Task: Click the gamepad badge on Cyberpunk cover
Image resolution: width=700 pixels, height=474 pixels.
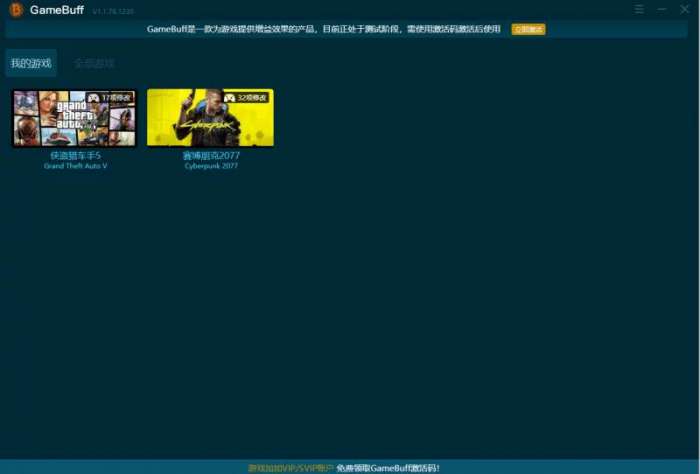Action: point(246,98)
